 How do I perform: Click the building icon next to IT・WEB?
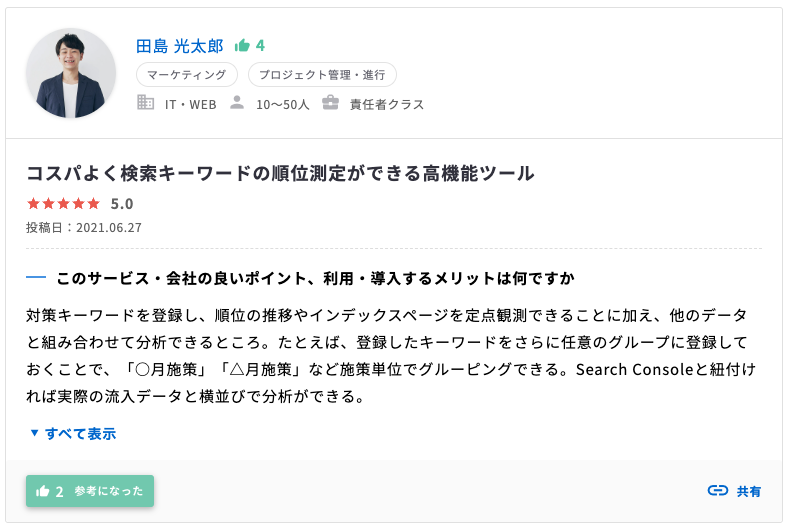[x=145, y=103]
